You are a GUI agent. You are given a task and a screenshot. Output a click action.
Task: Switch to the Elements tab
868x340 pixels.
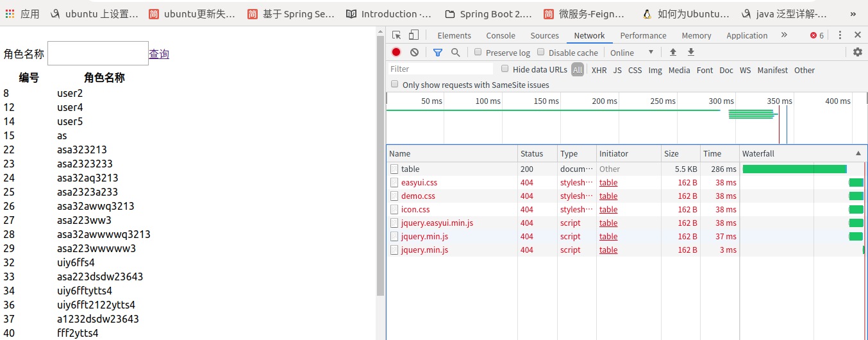(x=455, y=35)
